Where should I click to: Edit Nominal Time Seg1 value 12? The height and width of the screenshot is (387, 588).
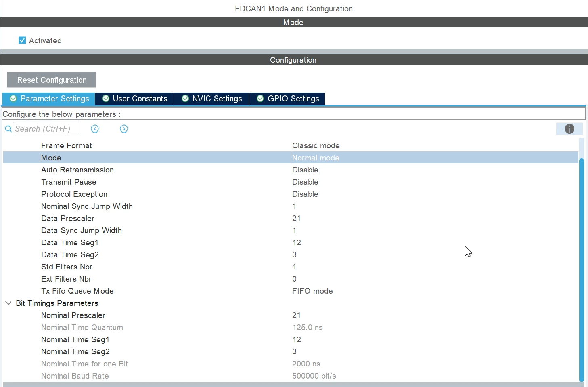(297, 339)
